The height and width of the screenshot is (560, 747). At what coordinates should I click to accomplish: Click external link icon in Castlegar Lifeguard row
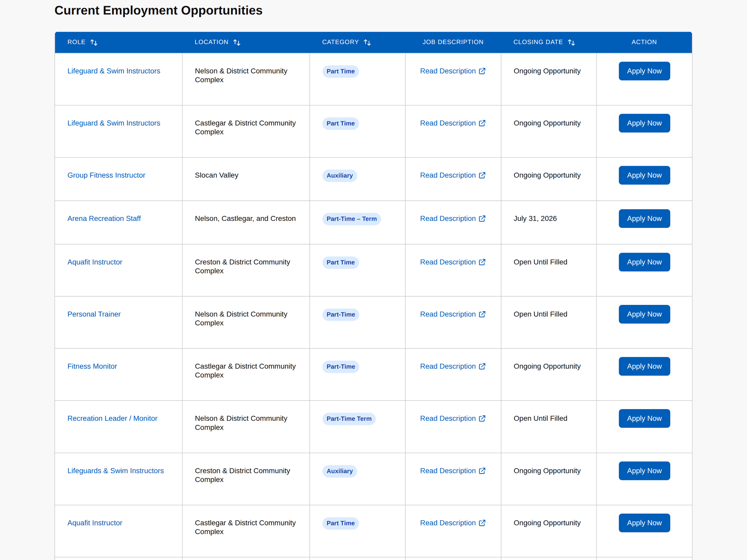tap(482, 123)
